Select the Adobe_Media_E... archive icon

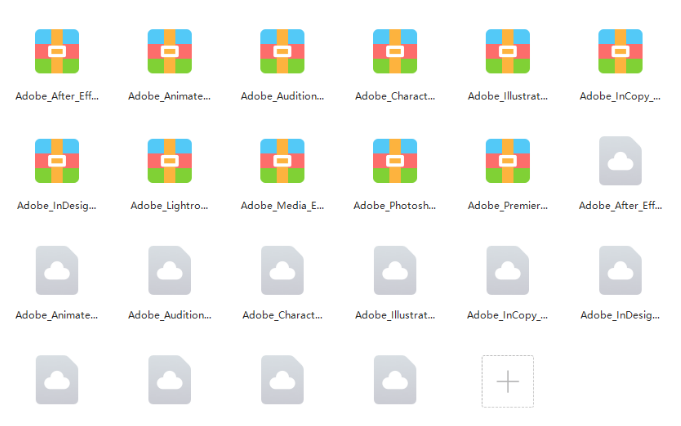282,161
